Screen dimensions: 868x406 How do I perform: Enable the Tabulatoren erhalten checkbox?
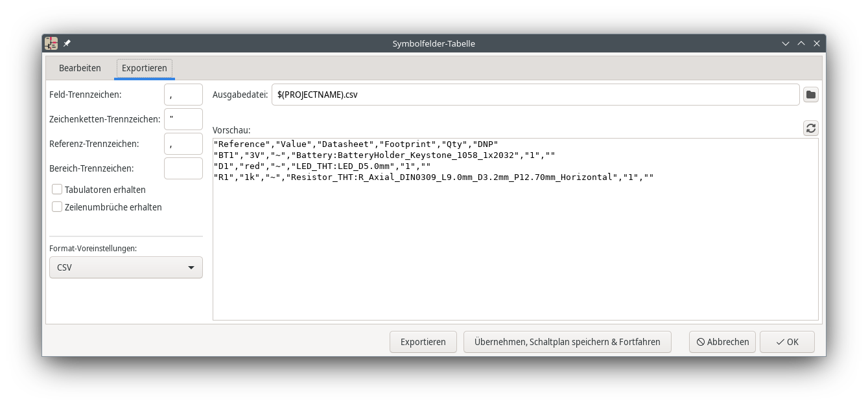57,190
